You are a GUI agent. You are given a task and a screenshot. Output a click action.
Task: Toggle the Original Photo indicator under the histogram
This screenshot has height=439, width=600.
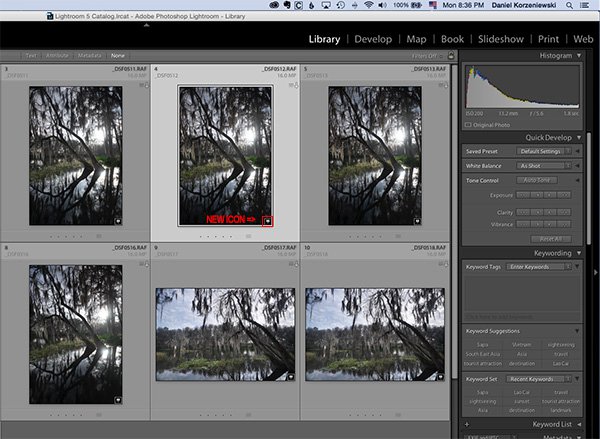tap(469, 125)
